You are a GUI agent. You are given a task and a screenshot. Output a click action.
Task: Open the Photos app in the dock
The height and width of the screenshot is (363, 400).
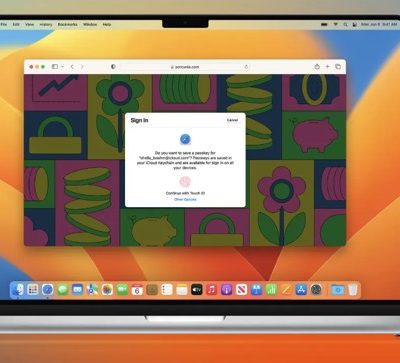click(x=107, y=290)
